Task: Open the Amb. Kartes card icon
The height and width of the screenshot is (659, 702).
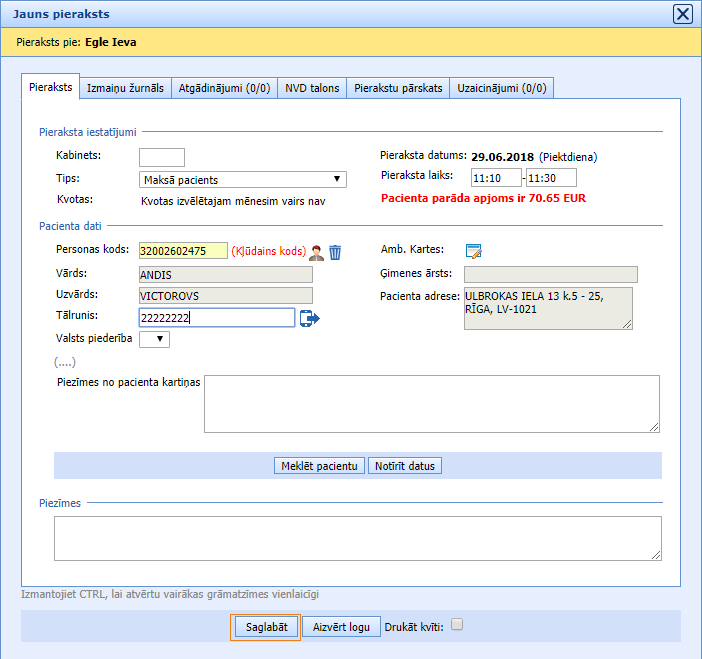Action: 474,251
